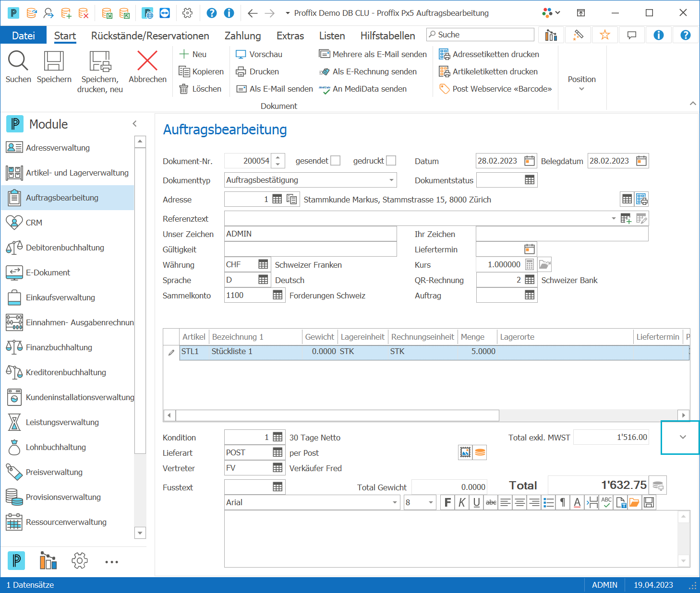This screenshot has width=700, height=593.
Task: Click Als E-Mail senden button
Action: pyautogui.click(x=274, y=89)
